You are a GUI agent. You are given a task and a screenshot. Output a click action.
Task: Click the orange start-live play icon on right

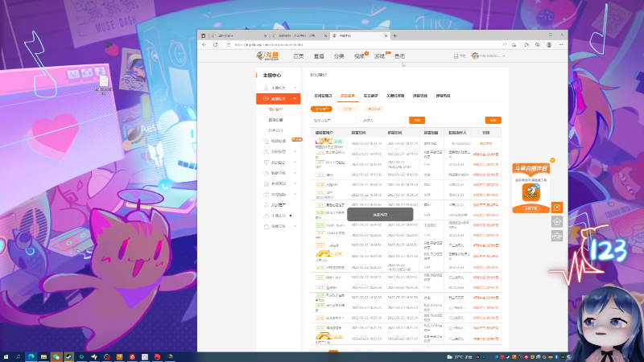coord(557,208)
